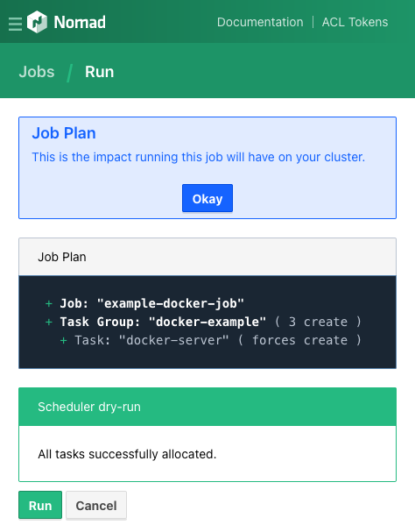Click the Nomad hexagon logo
Viewport: 415px width, 532px height.
point(37,22)
